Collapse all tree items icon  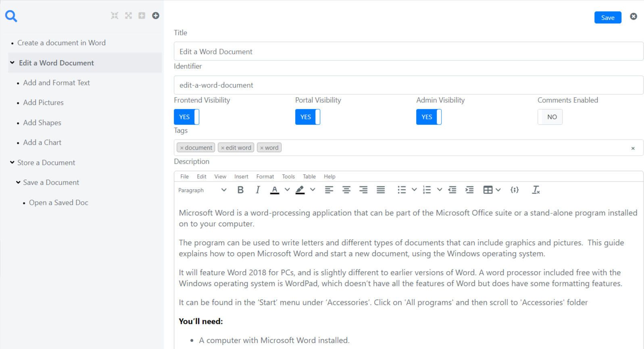pyautogui.click(x=115, y=15)
